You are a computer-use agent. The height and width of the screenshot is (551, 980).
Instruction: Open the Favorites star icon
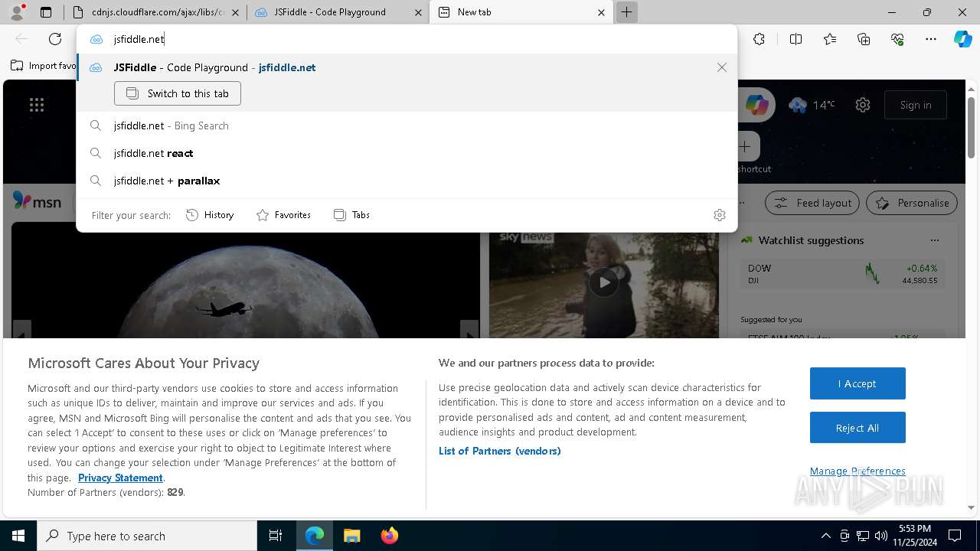[830, 39]
